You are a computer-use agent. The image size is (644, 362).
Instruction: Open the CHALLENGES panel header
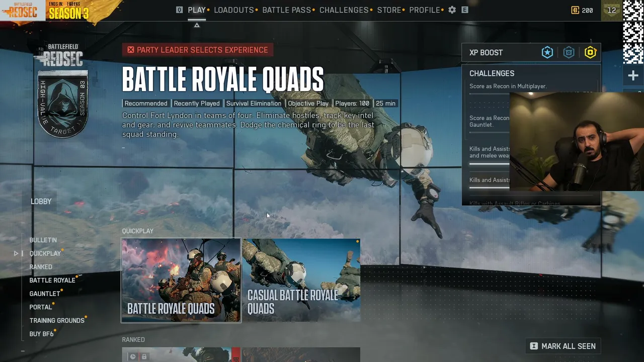492,73
